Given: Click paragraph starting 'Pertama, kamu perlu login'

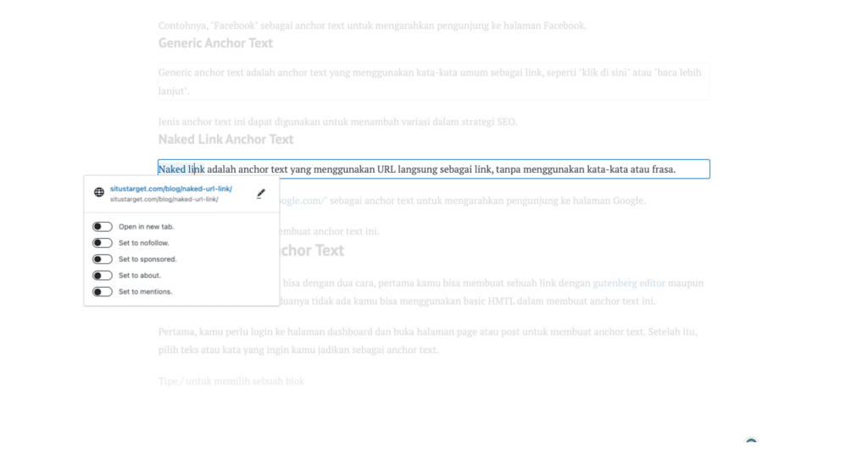Looking at the screenshot, I should [x=428, y=340].
